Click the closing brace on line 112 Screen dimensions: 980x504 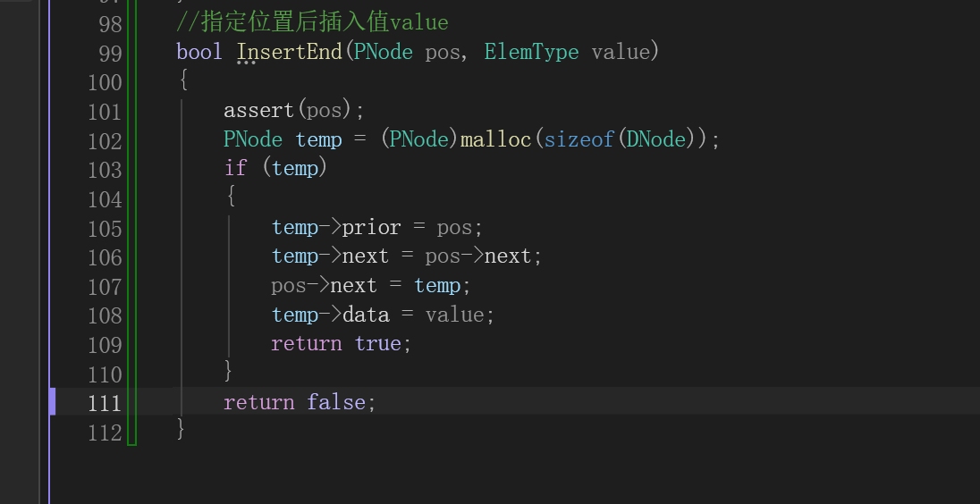click(x=182, y=431)
